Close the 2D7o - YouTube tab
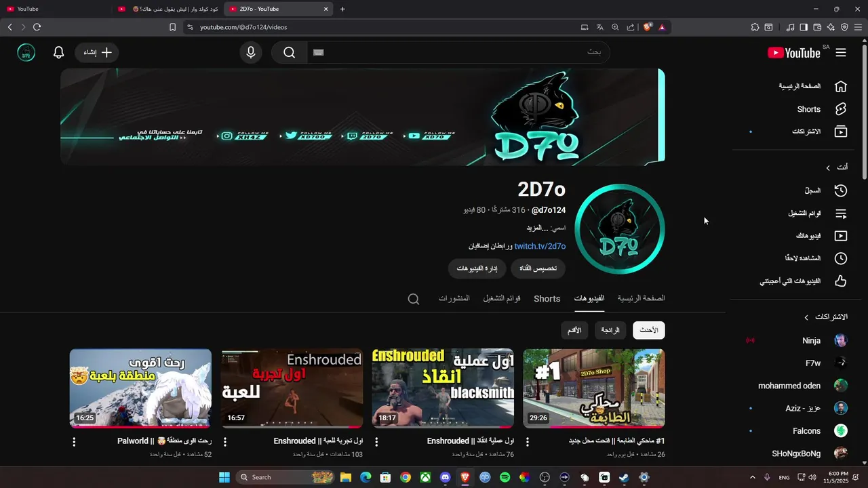This screenshot has height=488, width=868. pyautogui.click(x=325, y=9)
